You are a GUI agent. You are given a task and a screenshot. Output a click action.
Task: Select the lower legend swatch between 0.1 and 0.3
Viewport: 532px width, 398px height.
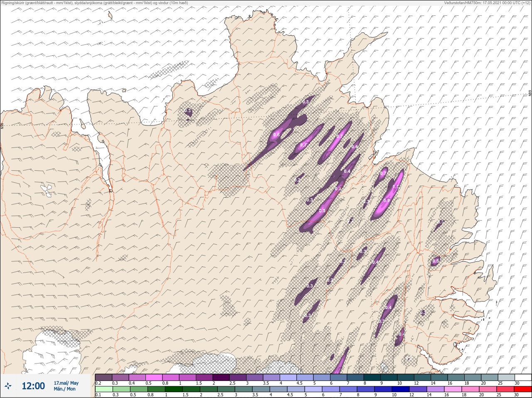pos(103,390)
